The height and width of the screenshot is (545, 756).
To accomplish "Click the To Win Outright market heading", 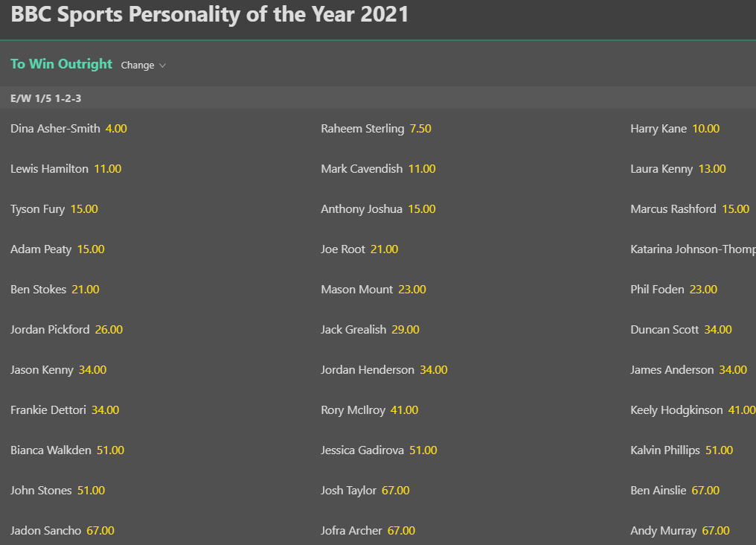I will pos(61,64).
